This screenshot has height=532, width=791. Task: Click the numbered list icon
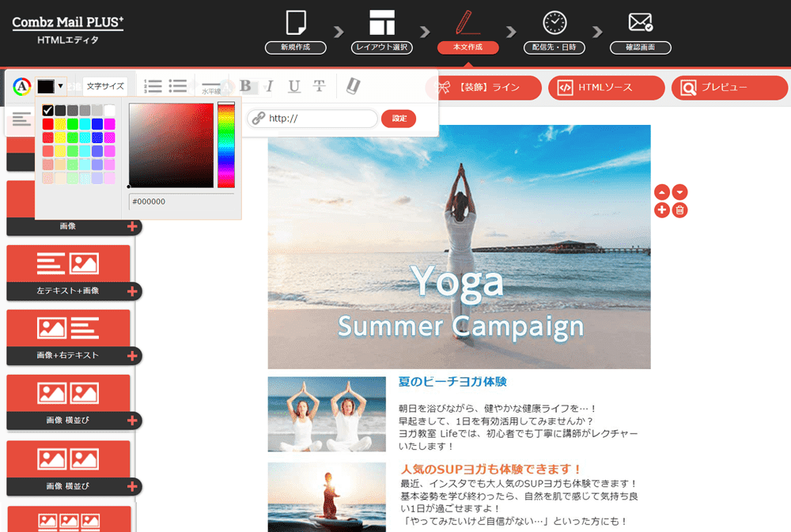coord(153,86)
